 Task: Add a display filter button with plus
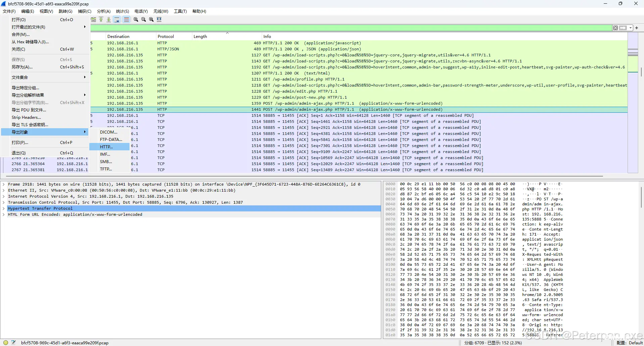[x=637, y=28]
